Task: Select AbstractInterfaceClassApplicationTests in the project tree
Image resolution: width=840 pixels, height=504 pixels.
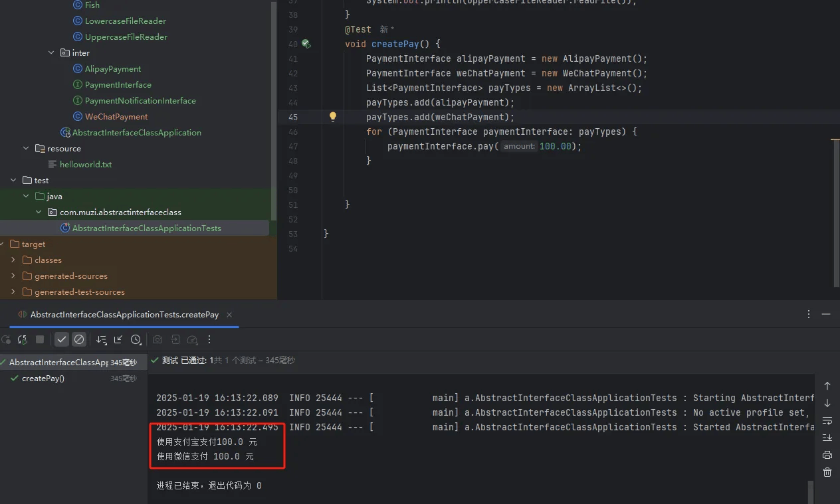Action: [x=146, y=228]
